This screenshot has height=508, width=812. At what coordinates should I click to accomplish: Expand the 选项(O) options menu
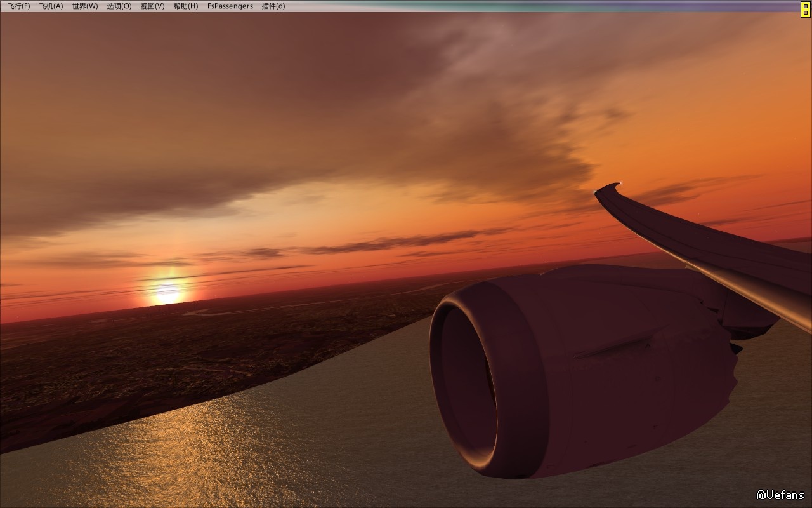pos(119,6)
